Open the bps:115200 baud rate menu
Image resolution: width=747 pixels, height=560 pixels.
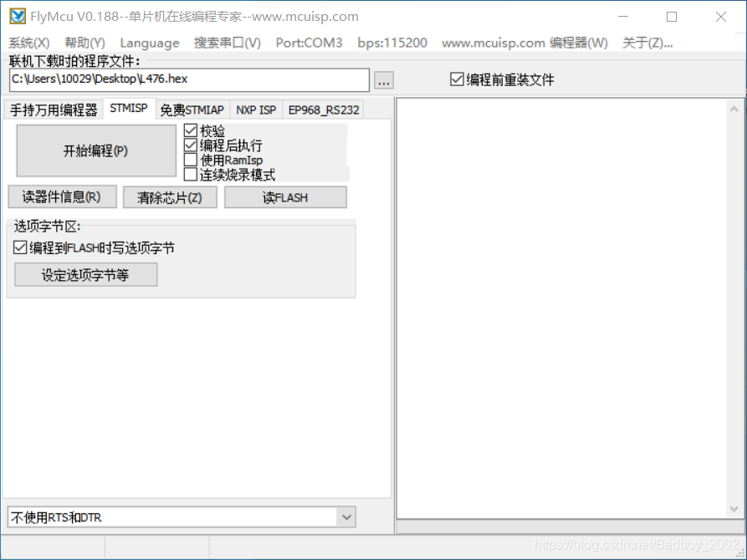pyautogui.click(x=392, y=43)
